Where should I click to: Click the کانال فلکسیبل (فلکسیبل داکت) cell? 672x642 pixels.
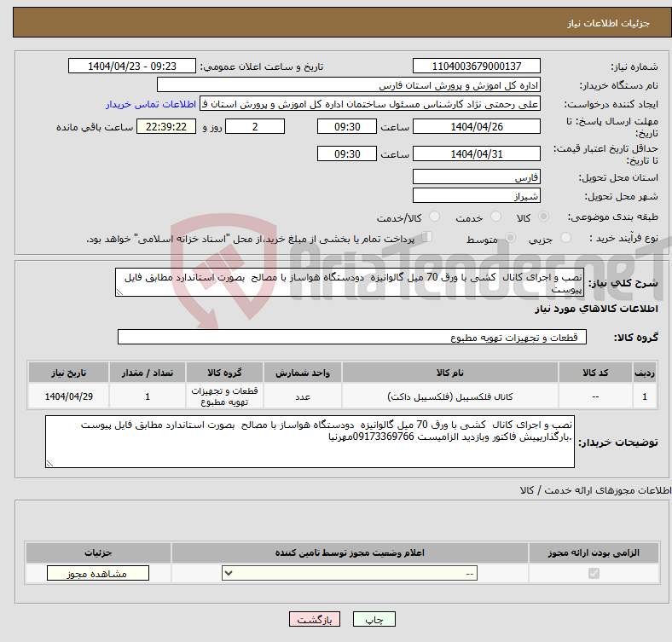pos(450,396)
